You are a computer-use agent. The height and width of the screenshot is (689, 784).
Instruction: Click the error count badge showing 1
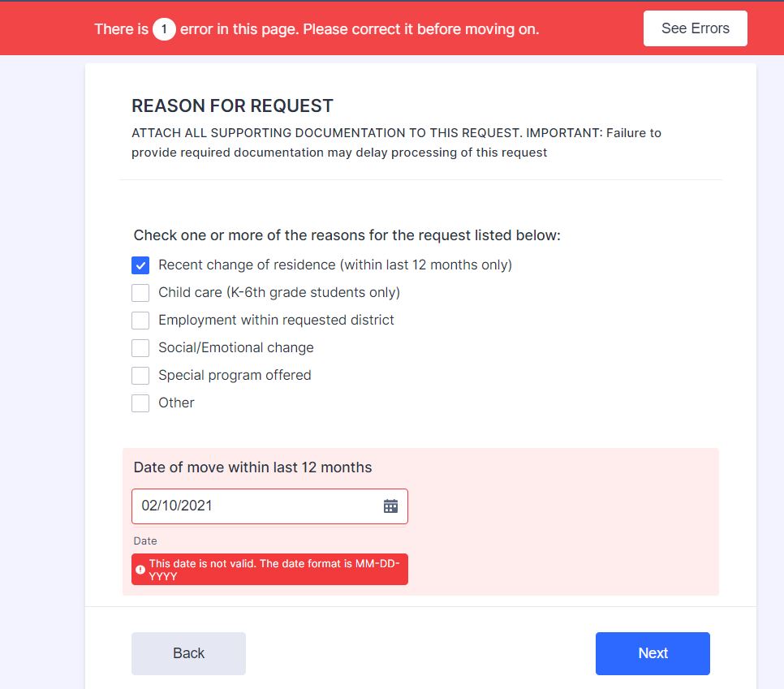pyautogui.click(x=164, y=29)
